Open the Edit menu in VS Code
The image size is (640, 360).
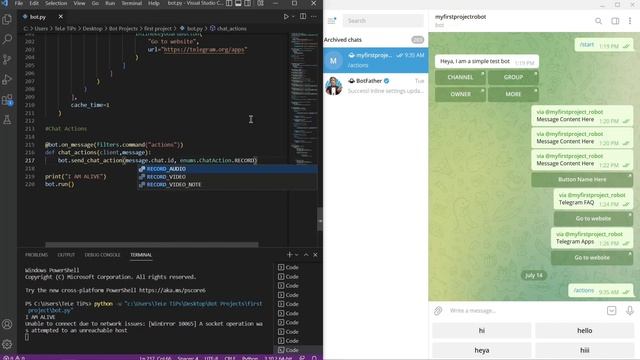[x=34, y=3]
